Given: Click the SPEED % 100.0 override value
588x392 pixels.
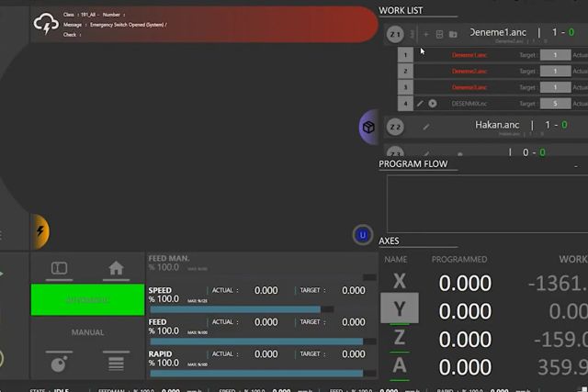Looking at the screenshot, I should tap(164, 299).
